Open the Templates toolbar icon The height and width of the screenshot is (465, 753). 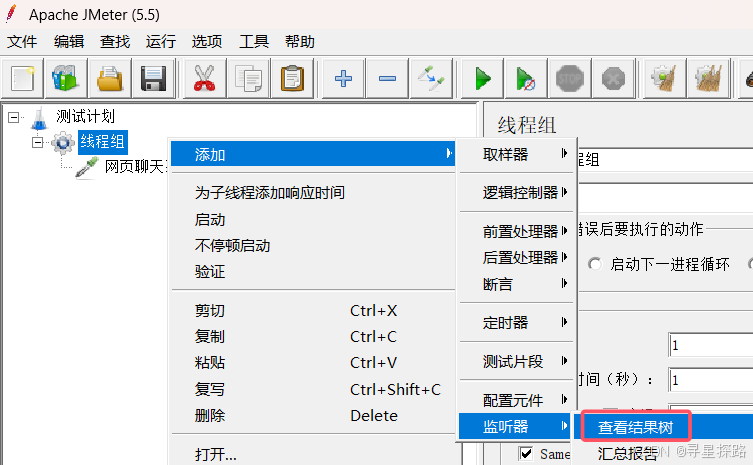pyautogui.click(x=66, y=78)
